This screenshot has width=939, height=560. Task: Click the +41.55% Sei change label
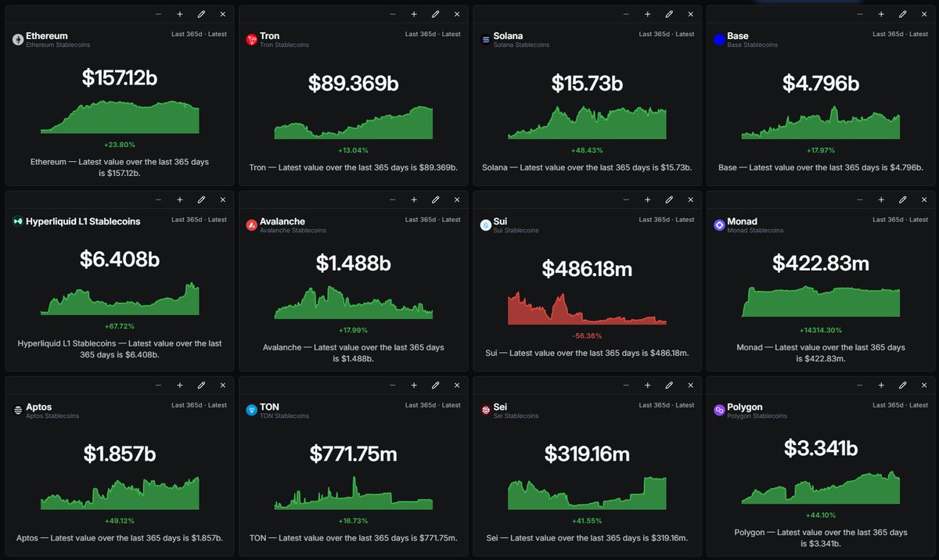tap(587, 521)
